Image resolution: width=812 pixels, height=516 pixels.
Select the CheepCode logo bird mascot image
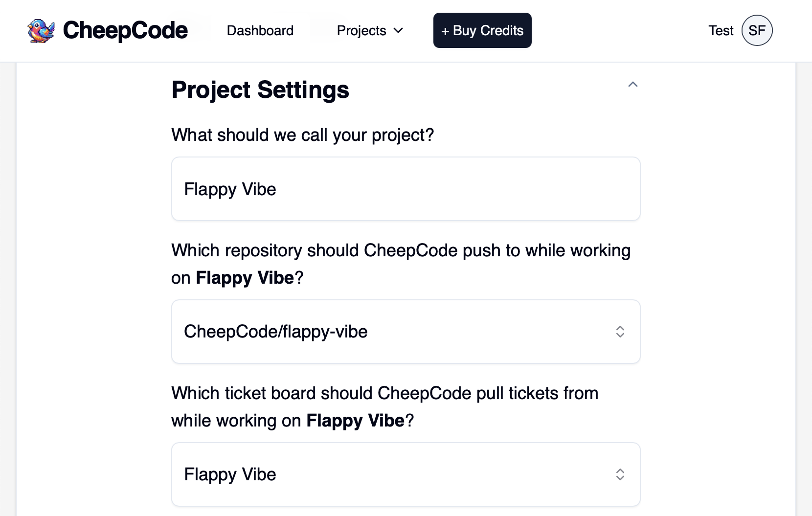tap(41, 30)
